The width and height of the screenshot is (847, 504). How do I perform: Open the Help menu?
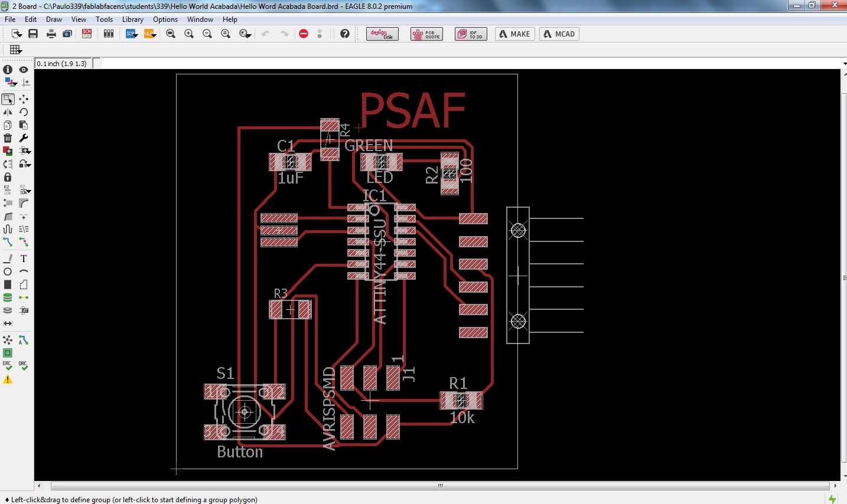tap(230, 19)
